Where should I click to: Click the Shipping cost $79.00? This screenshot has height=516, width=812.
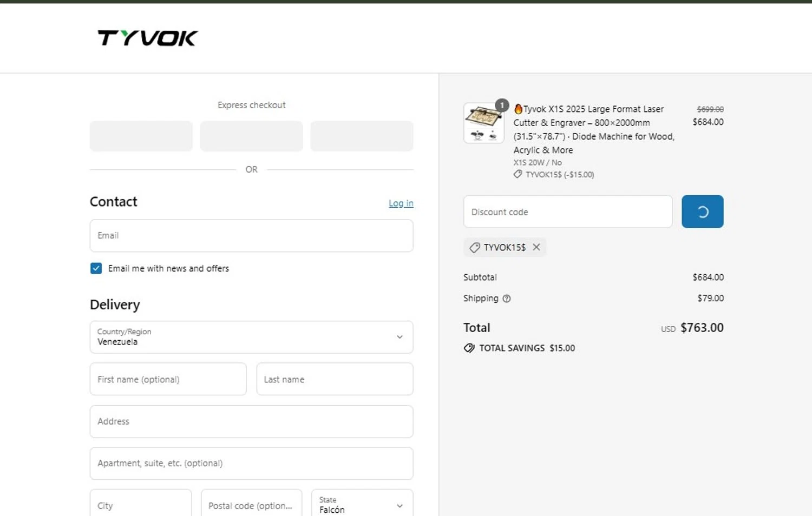(710, 298)
